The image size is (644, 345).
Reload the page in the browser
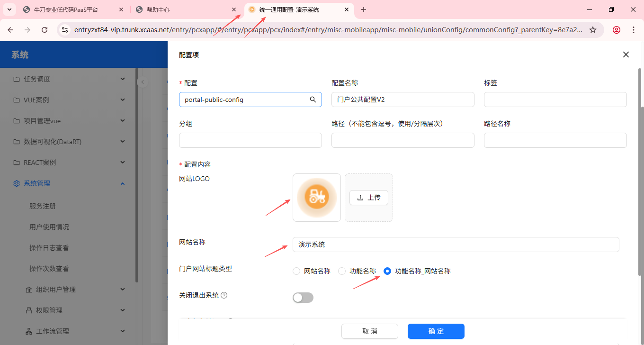point(45,30)
